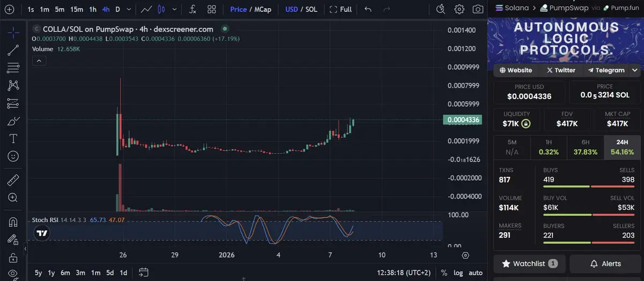Toggle lock all drawings padlock

(x=13, y=258)
